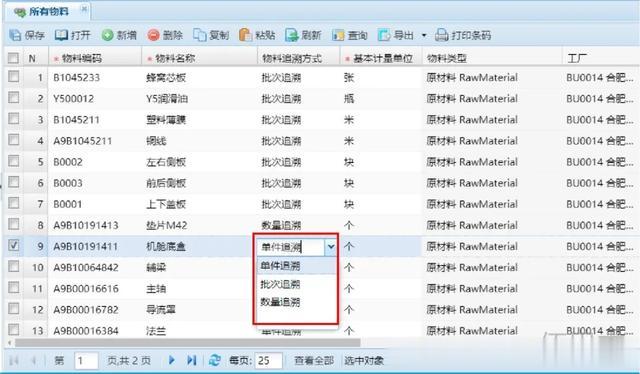
Task: Click the 打开 open toolbar button
Action: [x=72, y=36]
